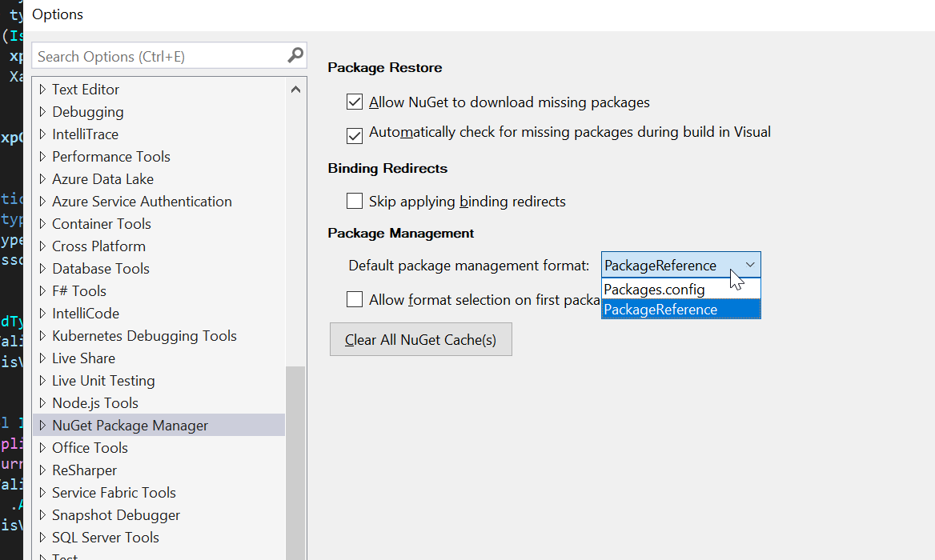Uncheck automatically check for missing packages
This screenshot has height=560, width=935.
355,135
